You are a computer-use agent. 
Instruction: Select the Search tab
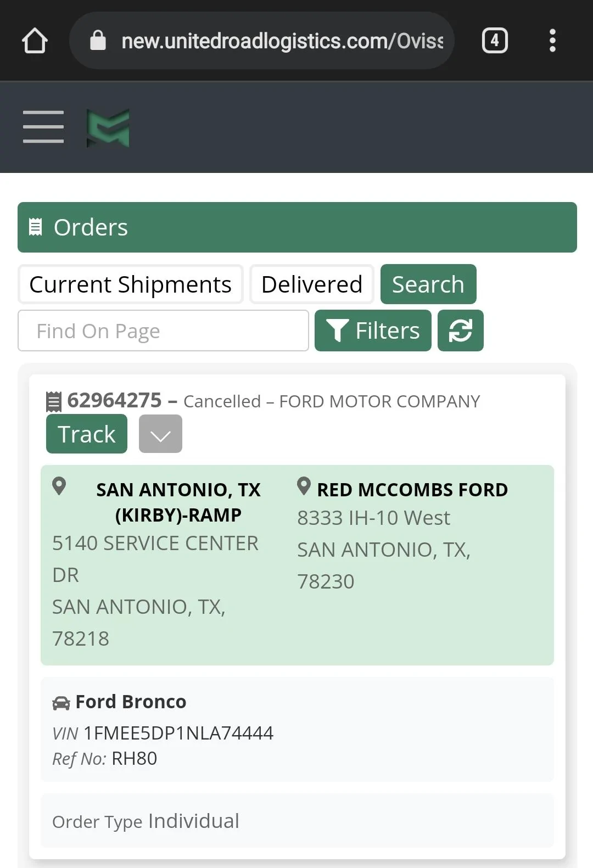[x=428, y=284]
